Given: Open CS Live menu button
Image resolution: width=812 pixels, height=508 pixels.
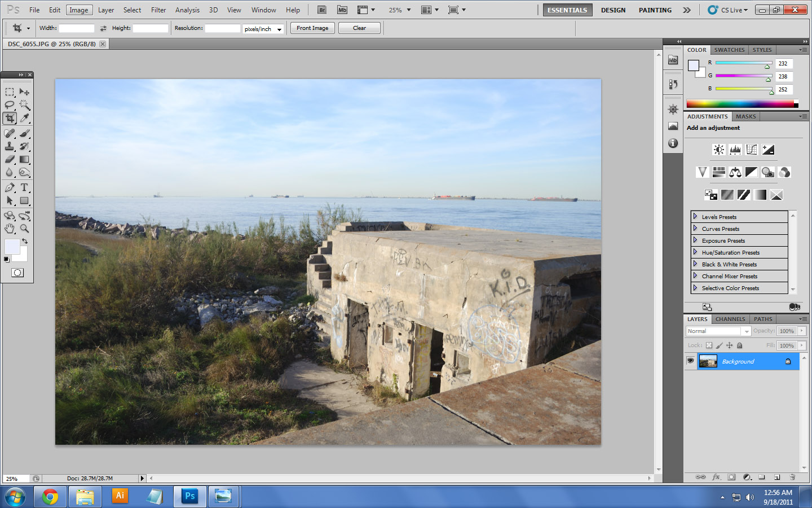Looking at the screenshot, I should pyautogui.click(x=728, y=10).
